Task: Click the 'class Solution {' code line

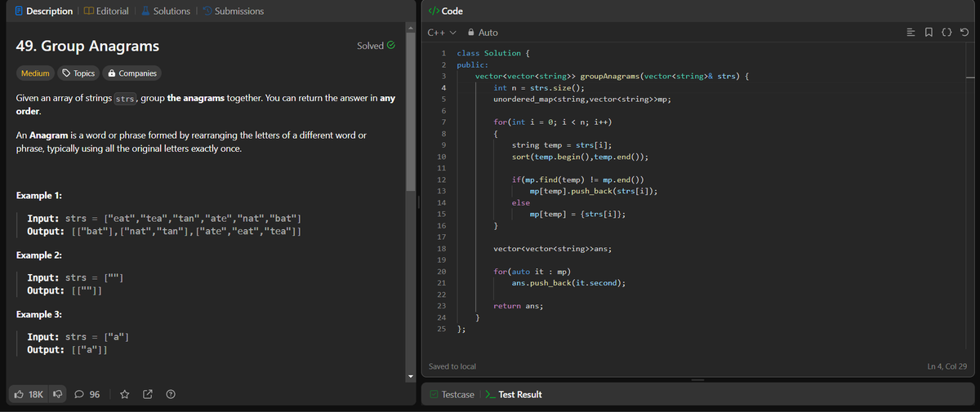Action: (492, 53)
